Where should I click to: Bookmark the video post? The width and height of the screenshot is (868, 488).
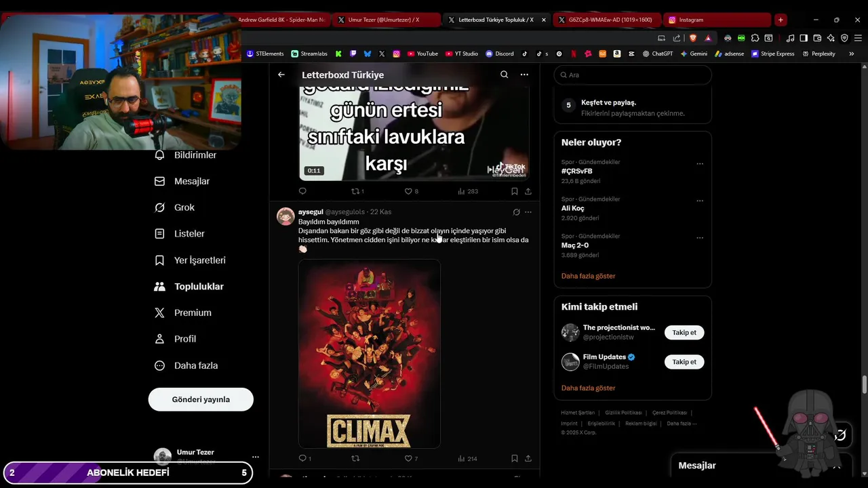(x=515, y=191)
